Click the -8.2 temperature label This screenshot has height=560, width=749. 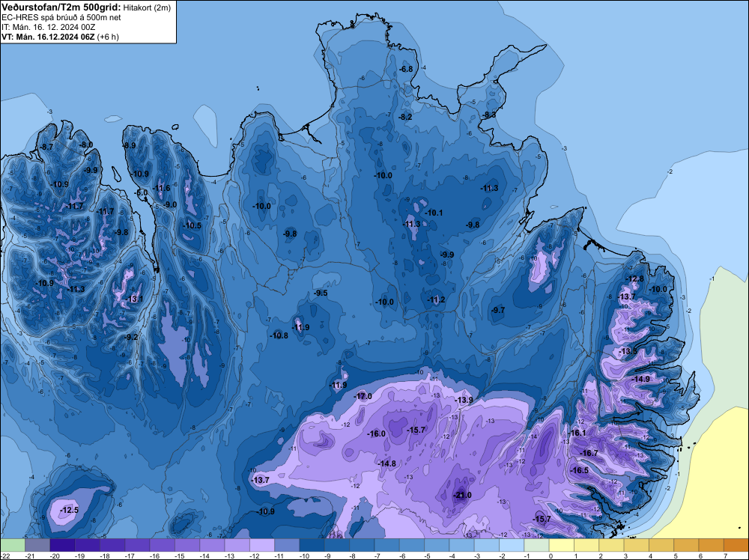coord(406,117)
